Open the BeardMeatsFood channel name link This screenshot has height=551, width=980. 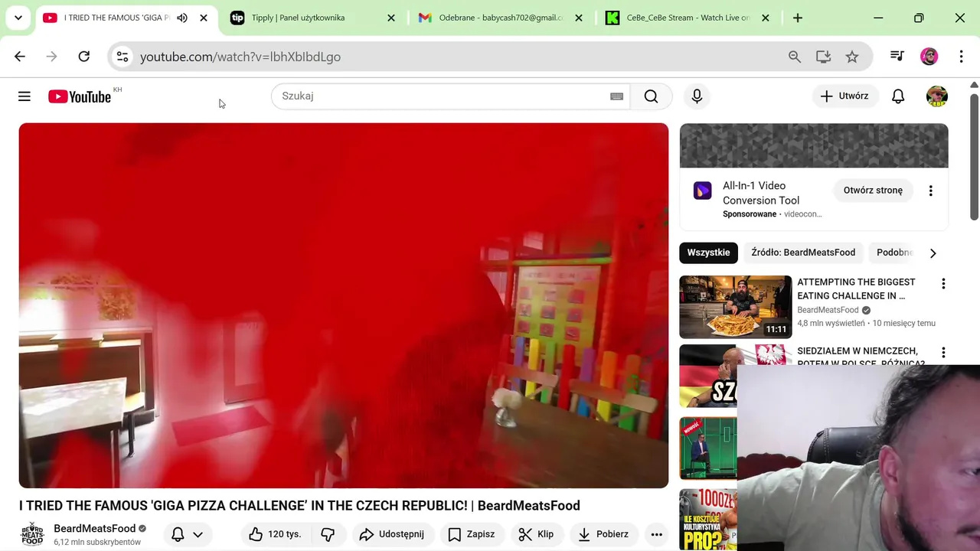94,528
